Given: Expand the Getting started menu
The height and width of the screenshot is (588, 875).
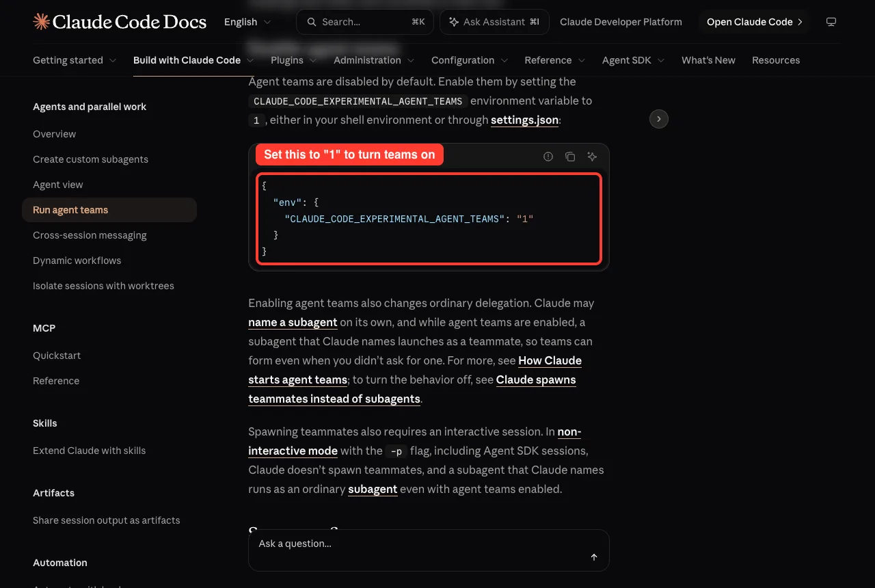Looking at the screenshot, I should pyautogui.click(x=75, y=60).
